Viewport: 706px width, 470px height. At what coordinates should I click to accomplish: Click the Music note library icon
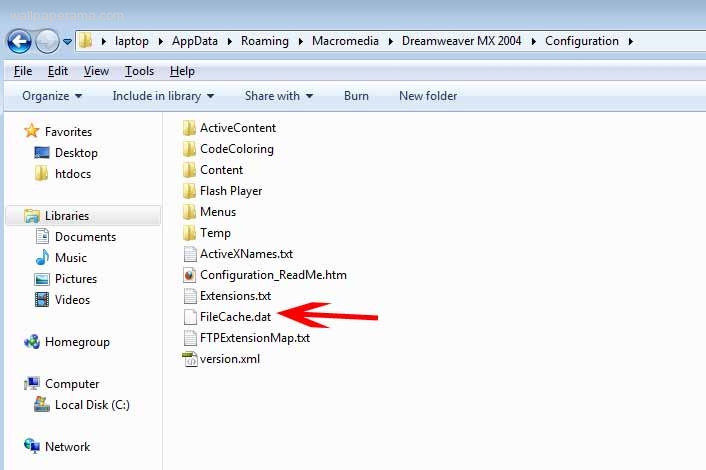(x=42, y=258)
